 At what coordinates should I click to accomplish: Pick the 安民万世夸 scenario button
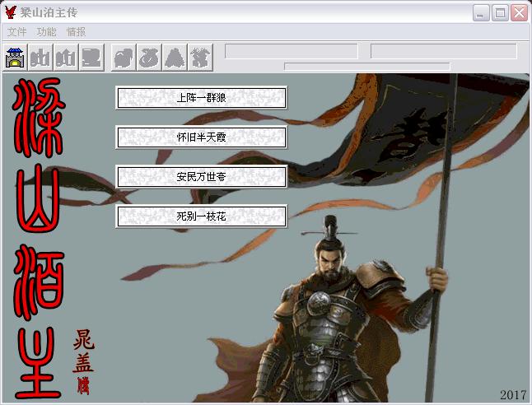[201, 177]
